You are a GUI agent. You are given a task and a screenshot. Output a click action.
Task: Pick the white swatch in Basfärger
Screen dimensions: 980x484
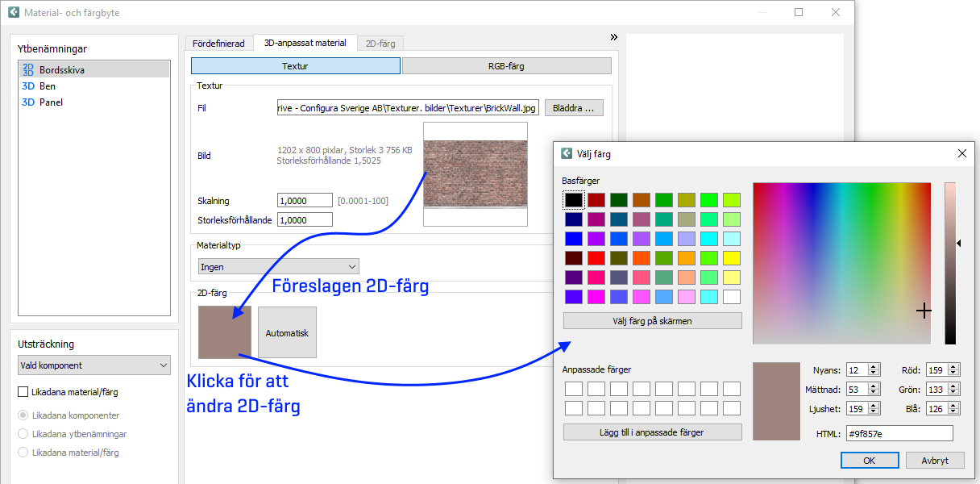732,297
